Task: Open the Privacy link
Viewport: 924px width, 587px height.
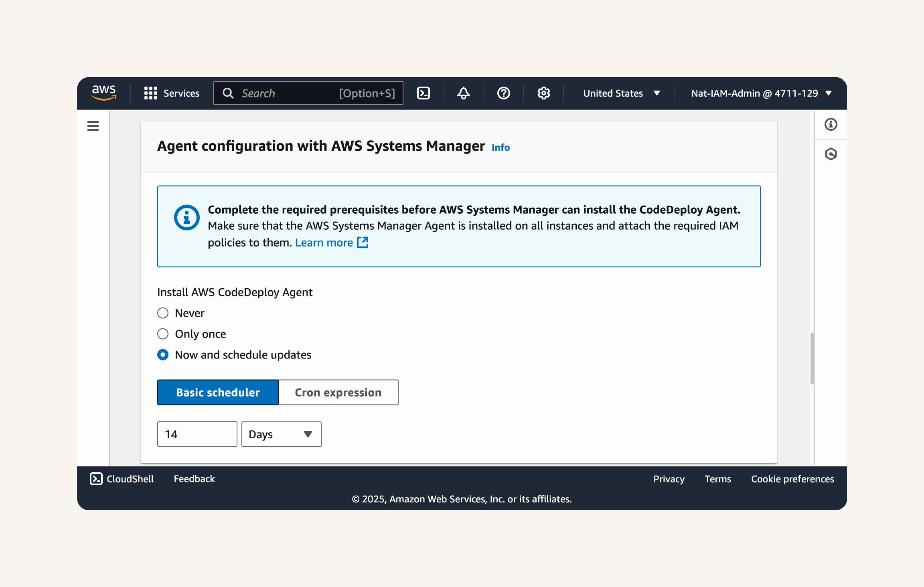Action: 669,479
